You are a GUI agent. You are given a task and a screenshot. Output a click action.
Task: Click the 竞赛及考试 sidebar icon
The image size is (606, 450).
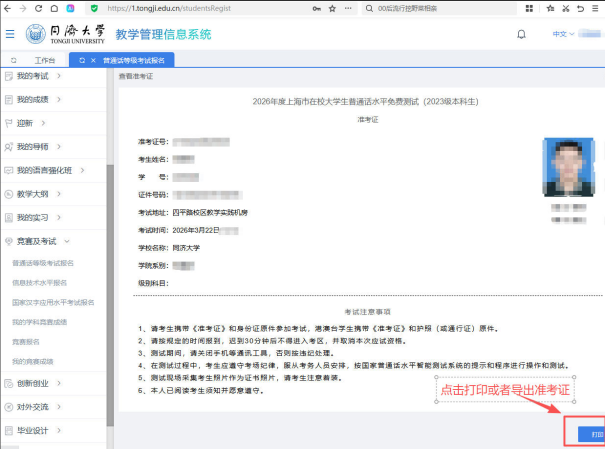[x=9, y=241]
